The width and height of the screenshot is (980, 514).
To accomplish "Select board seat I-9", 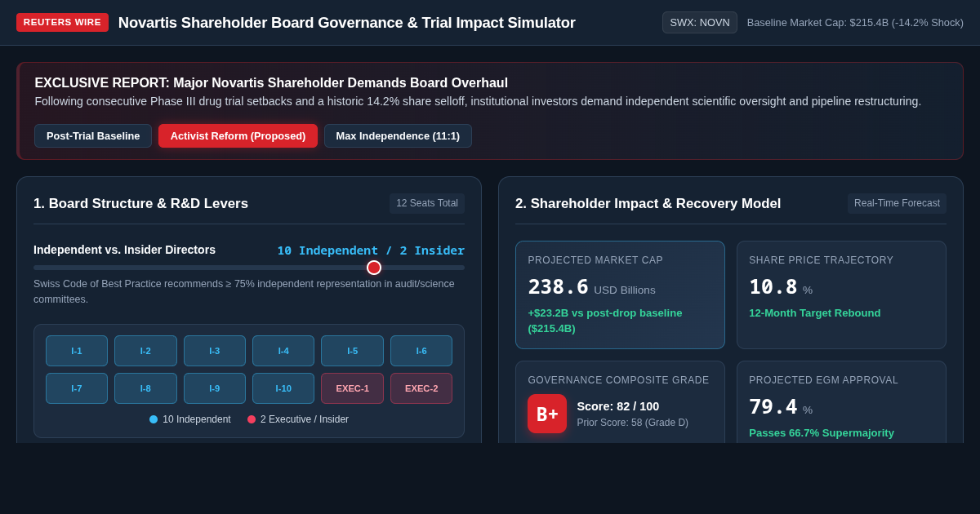I will click(x=215, y=388).
